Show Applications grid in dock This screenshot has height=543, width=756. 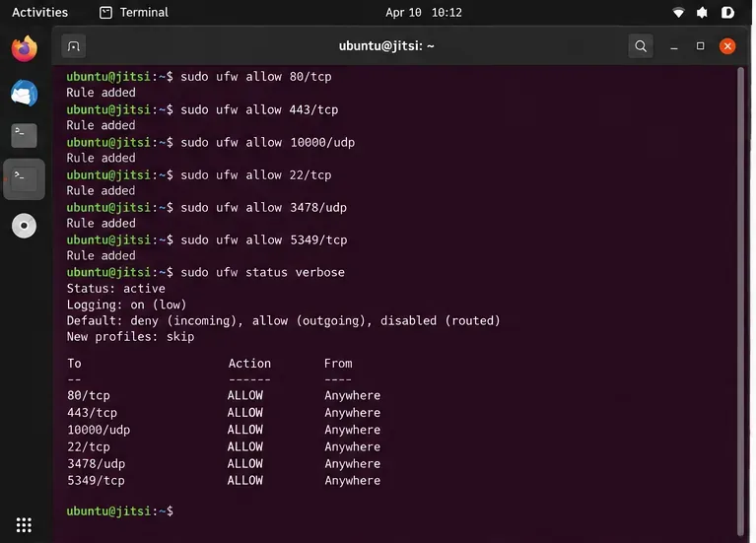[x=24, y=524]
